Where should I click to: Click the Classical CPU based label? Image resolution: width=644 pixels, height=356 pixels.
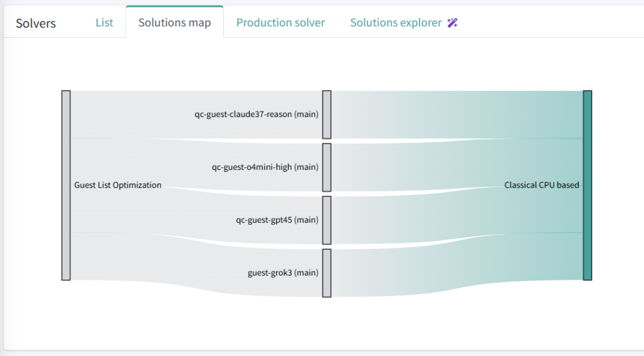541,185
